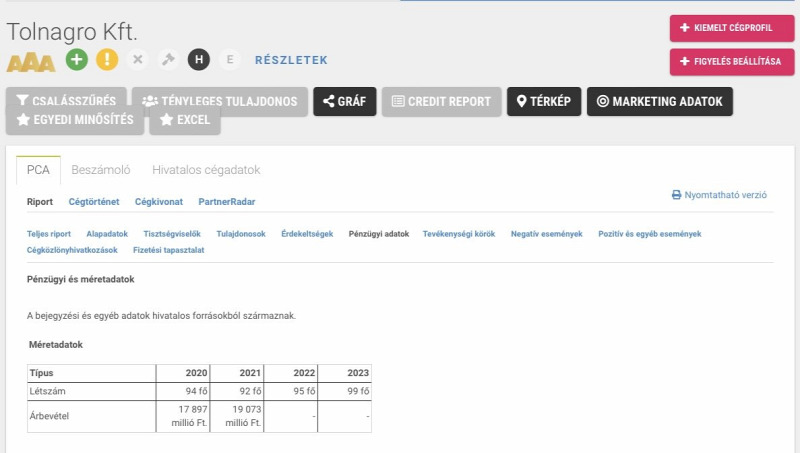Open TÉNYLEGES TULAJDONOS button
The height and width of the screenshot is (453, 800).
(x=220, y=101)
